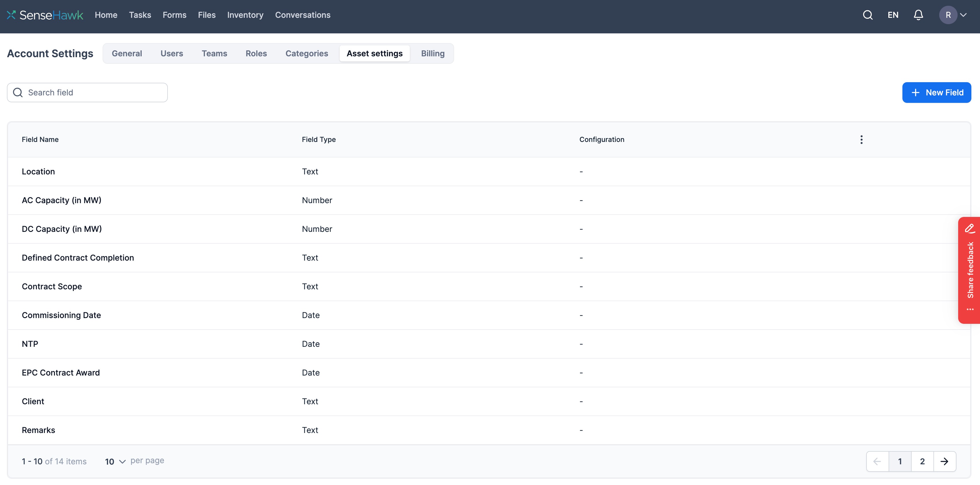The height and width of the screenshot is (485, 980).
Task: Click the Account Settings heading
Action: [x=50, y=53]
